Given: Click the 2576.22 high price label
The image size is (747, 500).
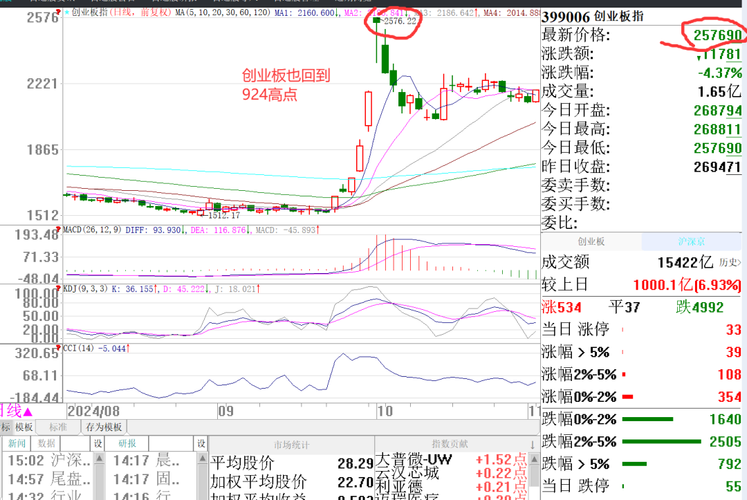Looking at the screenshot, I should pyautogui.click(x=400, y=21).
